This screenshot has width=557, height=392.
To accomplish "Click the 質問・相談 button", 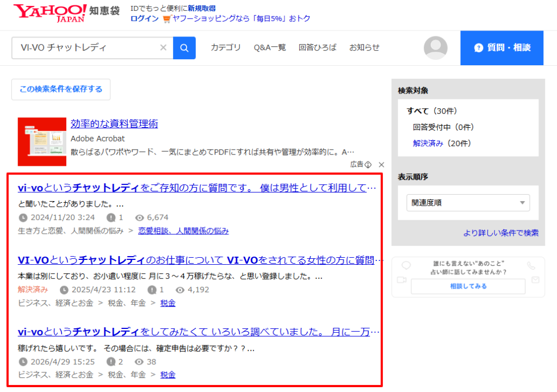I will click(502, 48).
